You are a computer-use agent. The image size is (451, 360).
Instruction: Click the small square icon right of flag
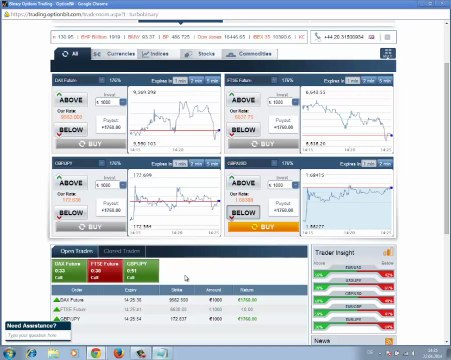point(387,37)
